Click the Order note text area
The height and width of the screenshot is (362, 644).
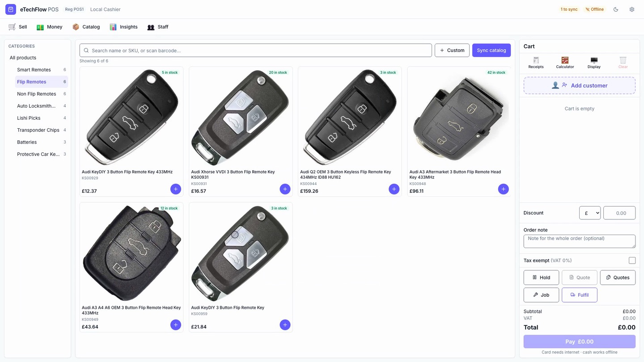tap(580, 241)
